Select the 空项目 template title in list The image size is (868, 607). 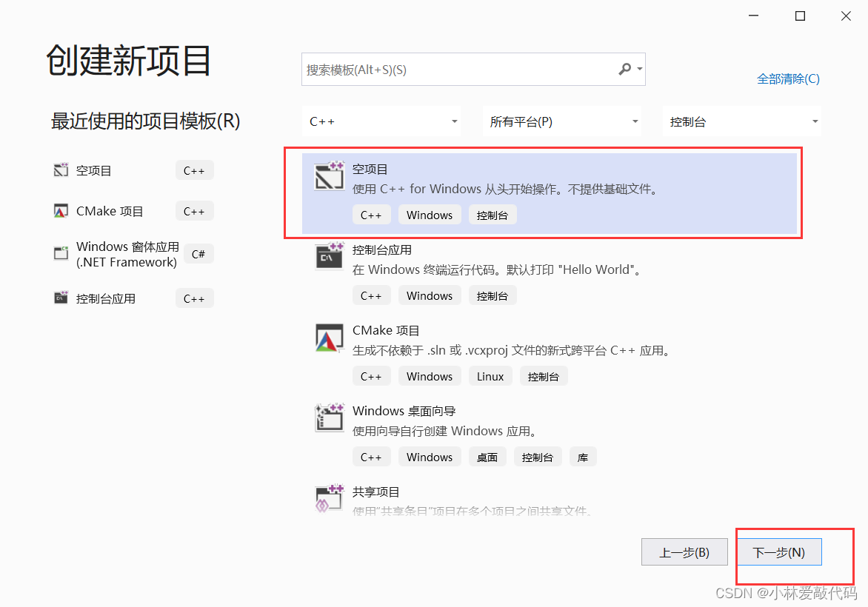click(370, 170)
